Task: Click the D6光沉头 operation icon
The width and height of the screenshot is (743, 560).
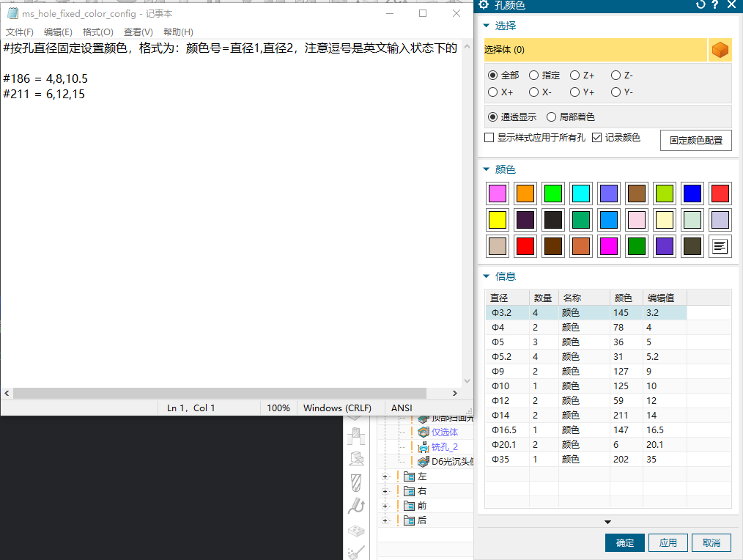Action: coord(423,461)
